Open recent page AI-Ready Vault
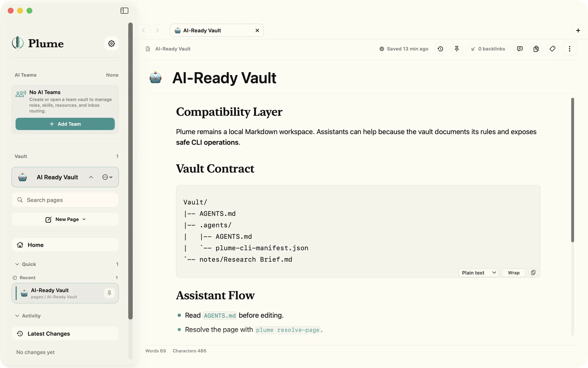588x368 pixels. tap(65, 293)
